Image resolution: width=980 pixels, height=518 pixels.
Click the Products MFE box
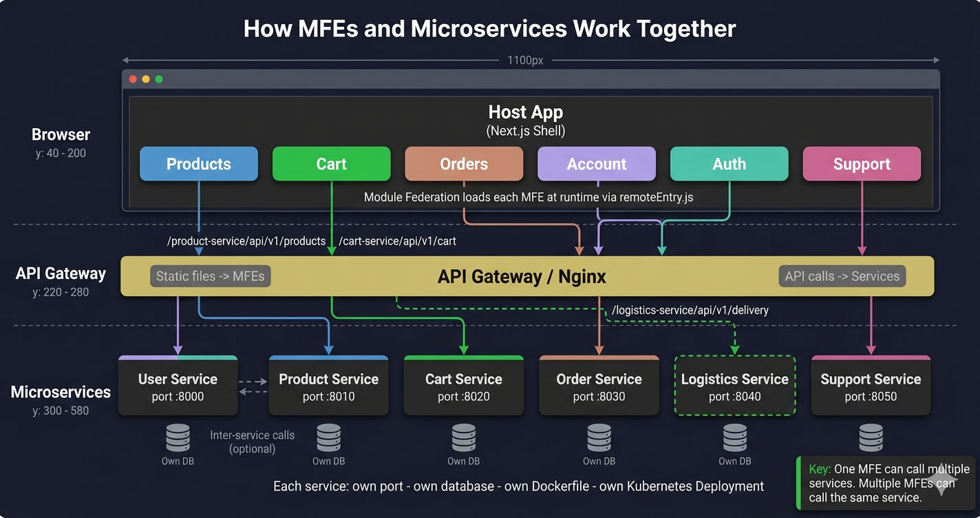pos(199,164)
